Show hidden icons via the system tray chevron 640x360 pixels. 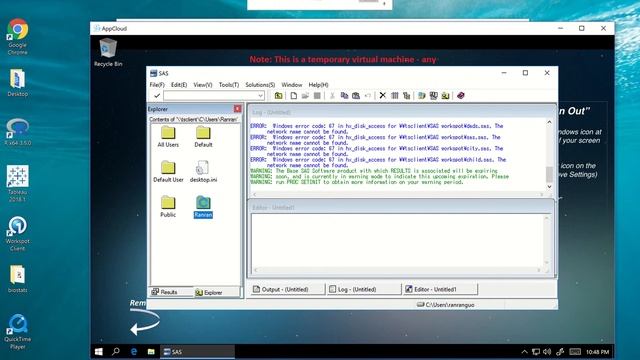point(524,351)
